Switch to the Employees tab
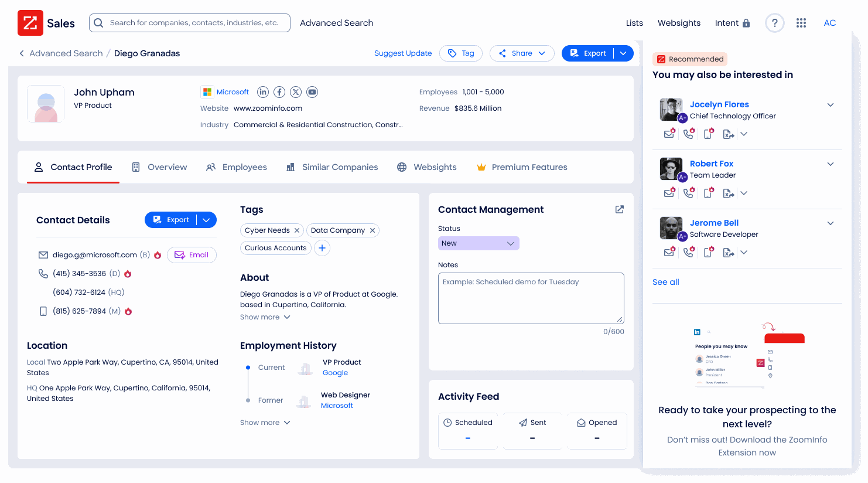The height and width of the screenshot is (483, 868). 236,167
